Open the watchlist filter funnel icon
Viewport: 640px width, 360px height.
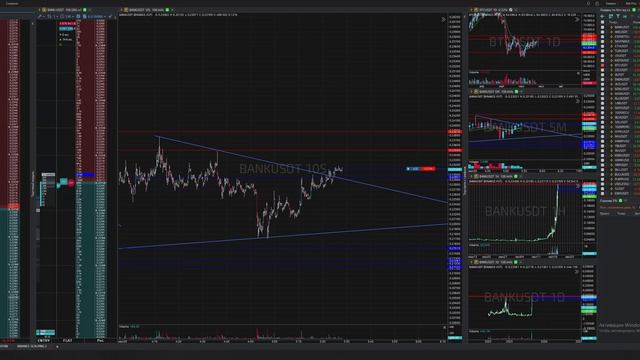click(618, 17)
